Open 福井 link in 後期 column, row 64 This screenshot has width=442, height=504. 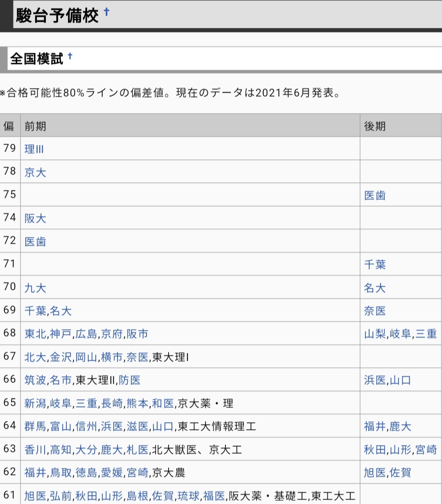(x=375, y=426)
